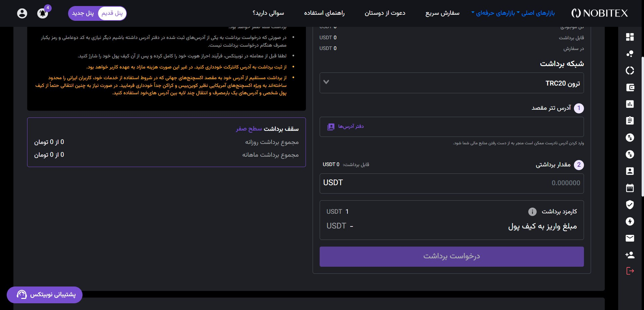
Task: Click the info icon next to کارمزد برداشت
Action: pos(532,212)
